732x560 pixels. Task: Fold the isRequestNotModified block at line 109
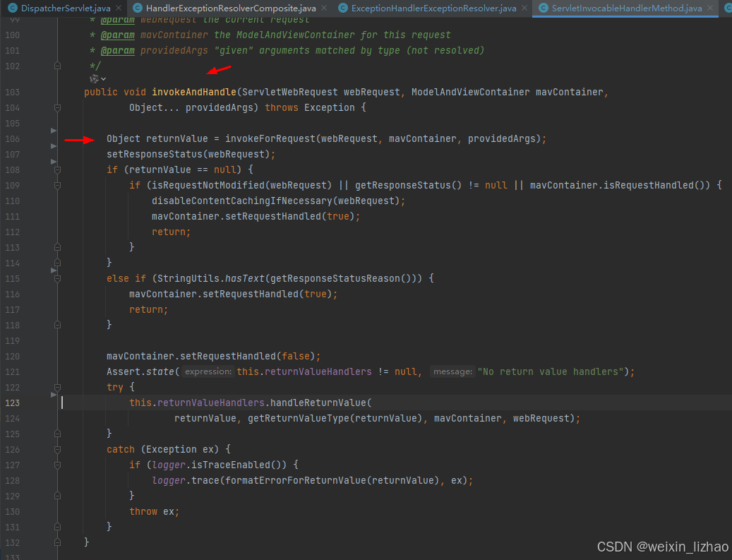pos(57,186)
